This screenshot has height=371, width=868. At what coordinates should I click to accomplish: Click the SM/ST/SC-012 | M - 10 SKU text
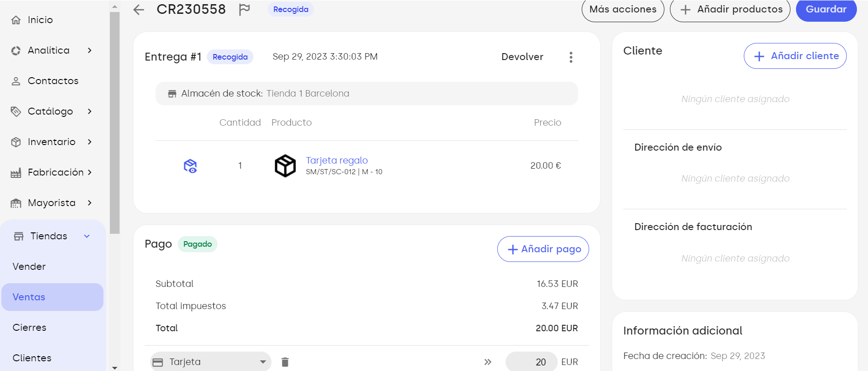[344, 172]
